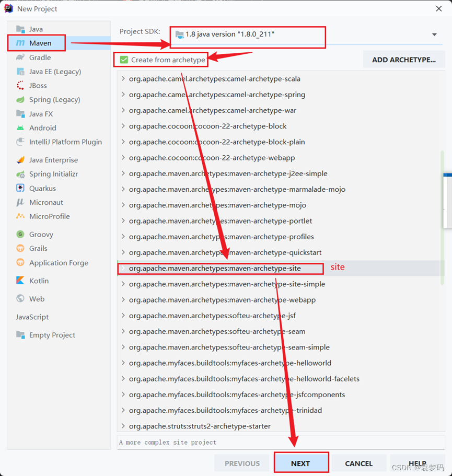452x476 pixels.
Task: Expand maven-archetype-quickstart node
Action: [x=123, y=252]
